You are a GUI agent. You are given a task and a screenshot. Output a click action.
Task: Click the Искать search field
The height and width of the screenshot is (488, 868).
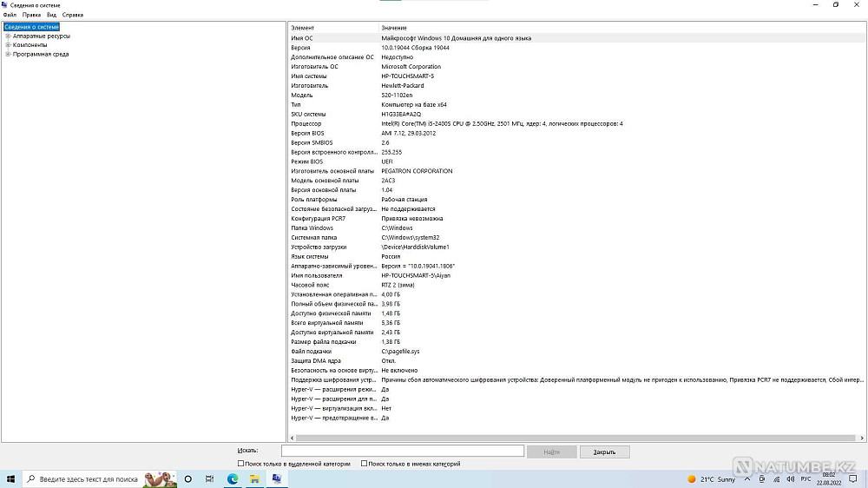(x=403, y=451)
